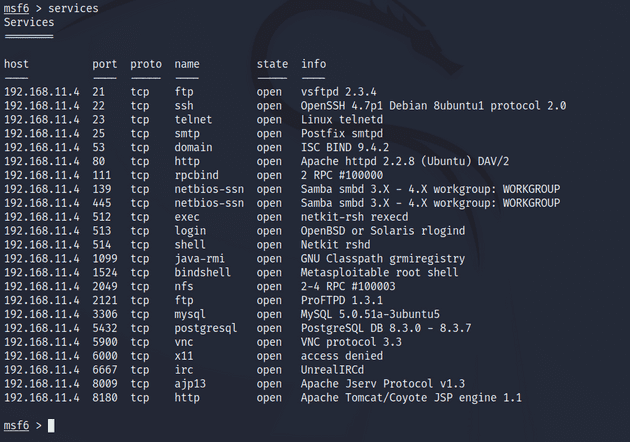Image resolution: width=630 pixels, height=442 pixels.
Task: Click the vsftpd 2.3.4 info text
Action: [339, 92]
